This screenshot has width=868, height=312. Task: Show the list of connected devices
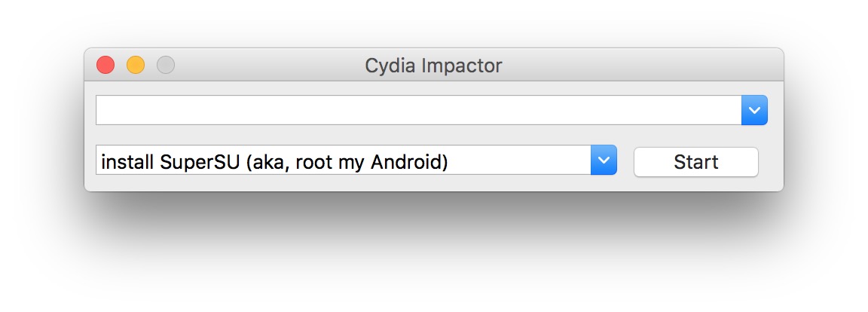[754, 110]
